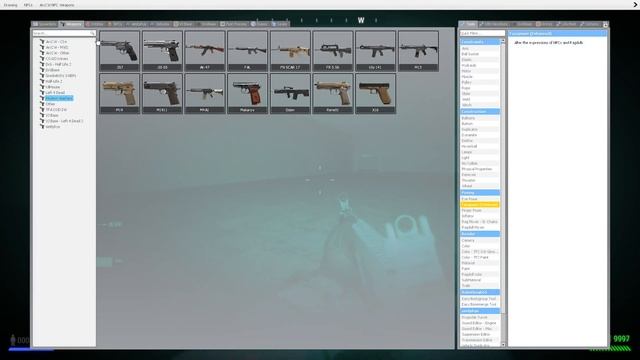
Task: Select the Left 4 Dead weapon category
Action: [55, 93]
